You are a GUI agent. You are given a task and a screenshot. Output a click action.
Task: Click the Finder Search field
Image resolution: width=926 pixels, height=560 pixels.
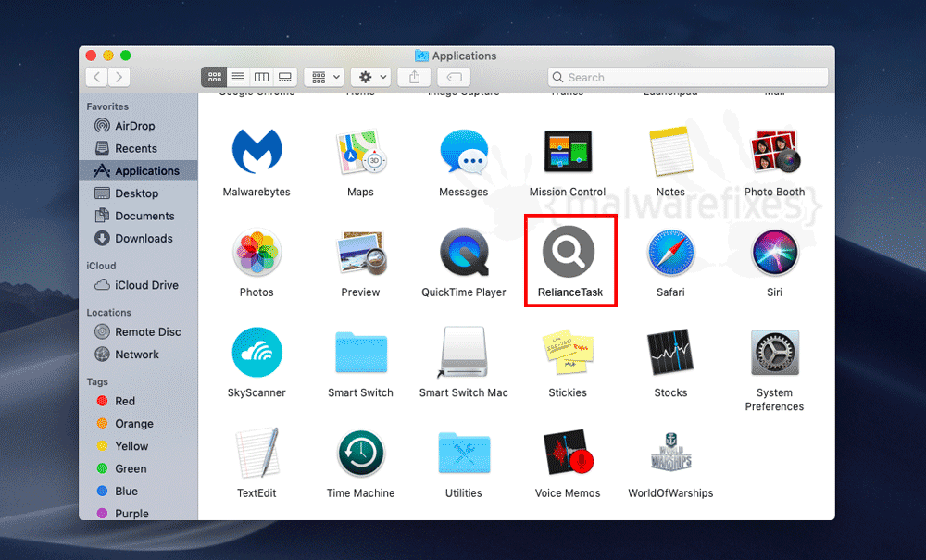[x=688, y=78]
